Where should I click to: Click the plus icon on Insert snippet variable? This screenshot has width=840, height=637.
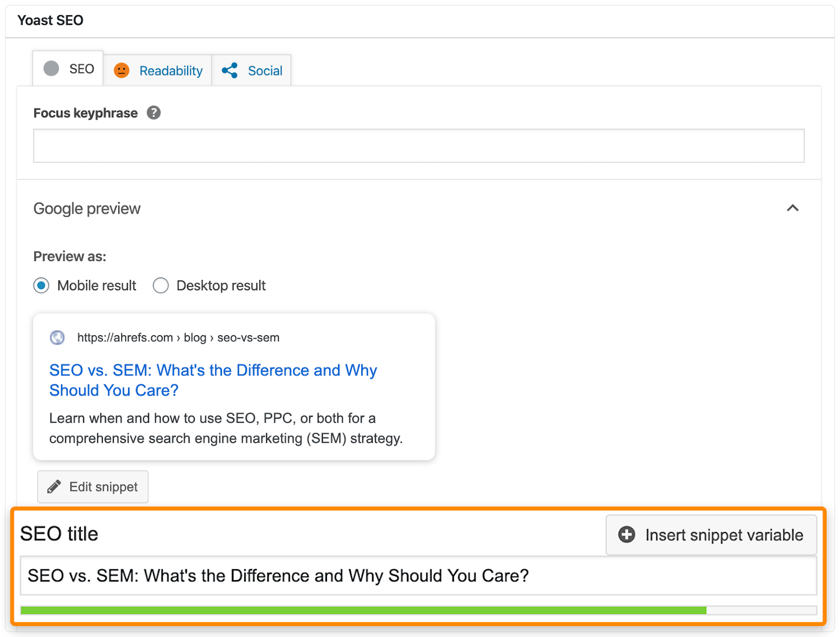(x=626, y=535)
